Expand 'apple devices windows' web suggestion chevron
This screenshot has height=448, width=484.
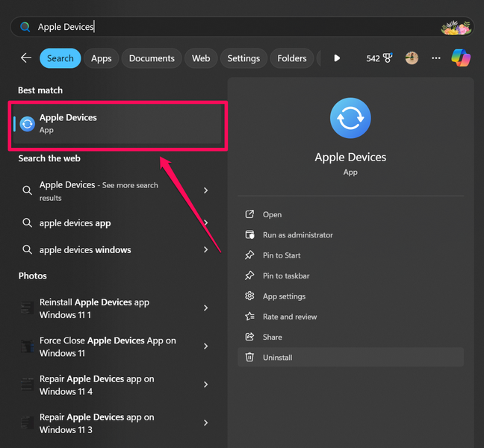206,250
